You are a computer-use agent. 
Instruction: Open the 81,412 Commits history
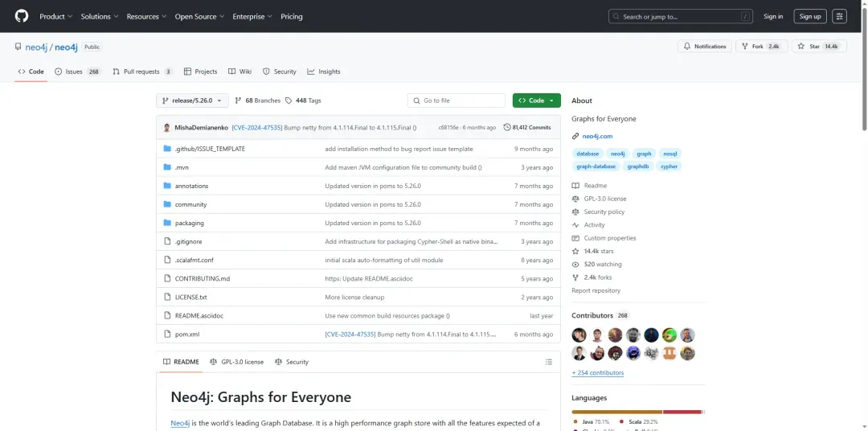point(527,127)
